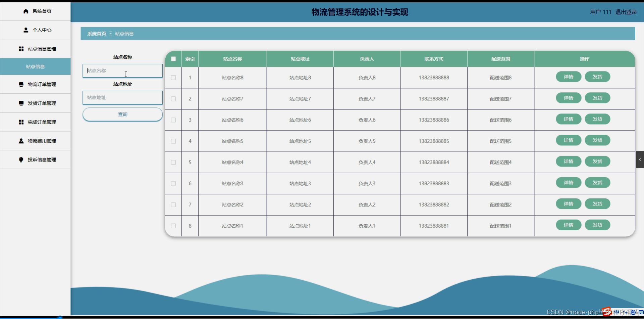Click 退出登录 to log out

tap(626, 12)
